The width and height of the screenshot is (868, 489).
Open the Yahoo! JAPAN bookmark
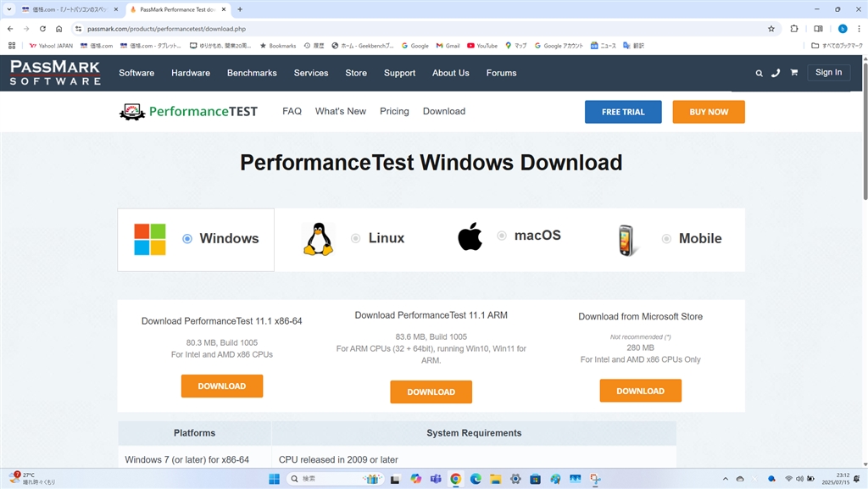point(51,46)
